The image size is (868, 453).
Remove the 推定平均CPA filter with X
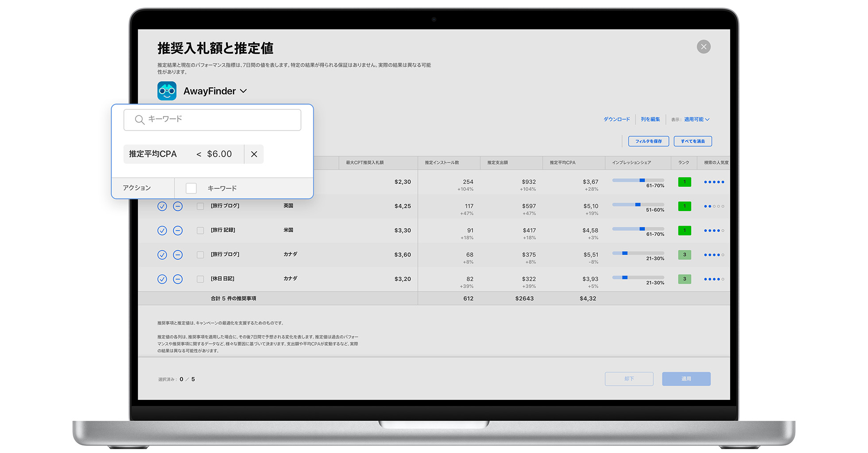click(x=254, y=154)
